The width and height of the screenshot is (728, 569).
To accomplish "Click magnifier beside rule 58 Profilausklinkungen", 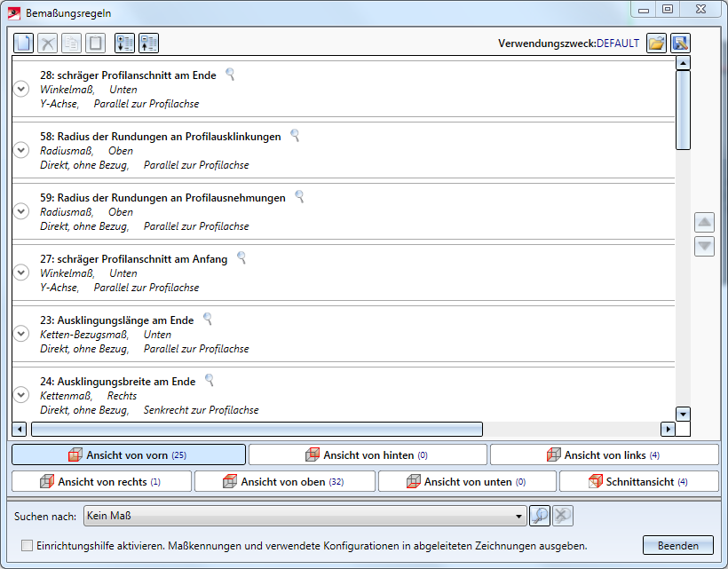I will click(295, 135).
